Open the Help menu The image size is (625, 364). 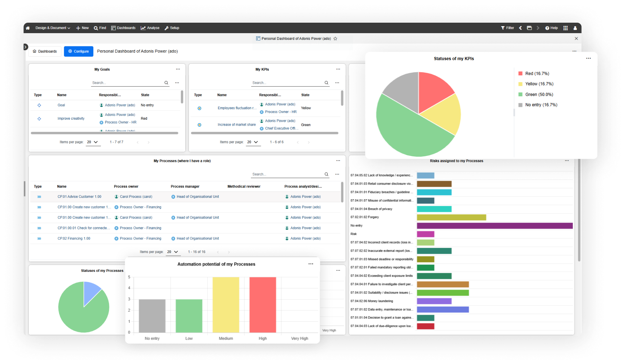pyautogui.click(x=552, y=28)
